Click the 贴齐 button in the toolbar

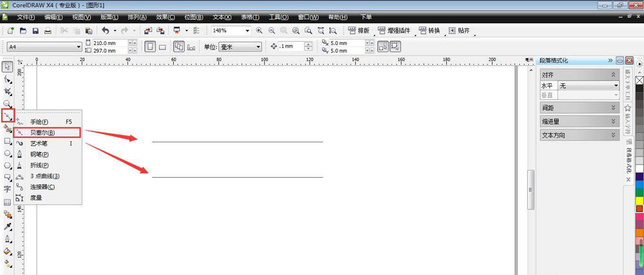pyautogui.click(x=460, y=31)
